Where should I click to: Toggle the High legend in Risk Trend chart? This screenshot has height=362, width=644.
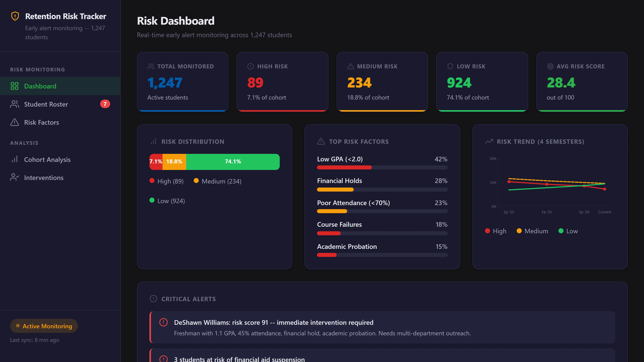point(496,231)
